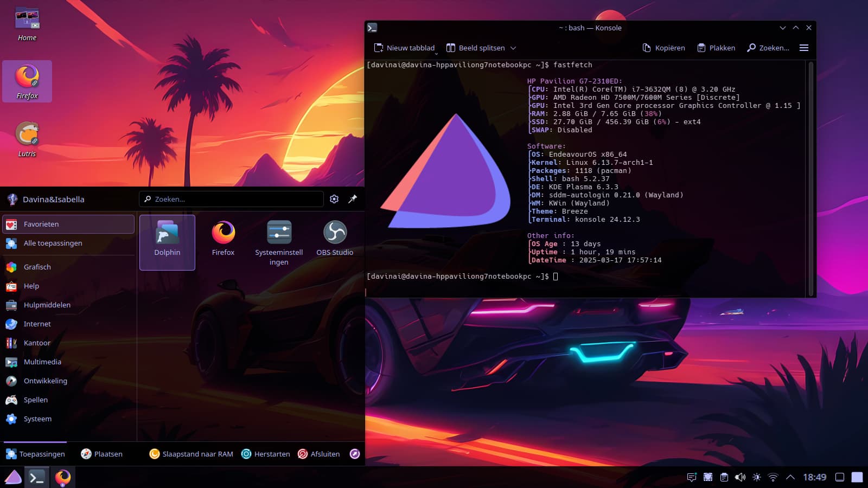The image size is (868, 488).
Task: Open the Wi-Fi network tray icon
Action: pyautogui.click(x=773, y=477)
